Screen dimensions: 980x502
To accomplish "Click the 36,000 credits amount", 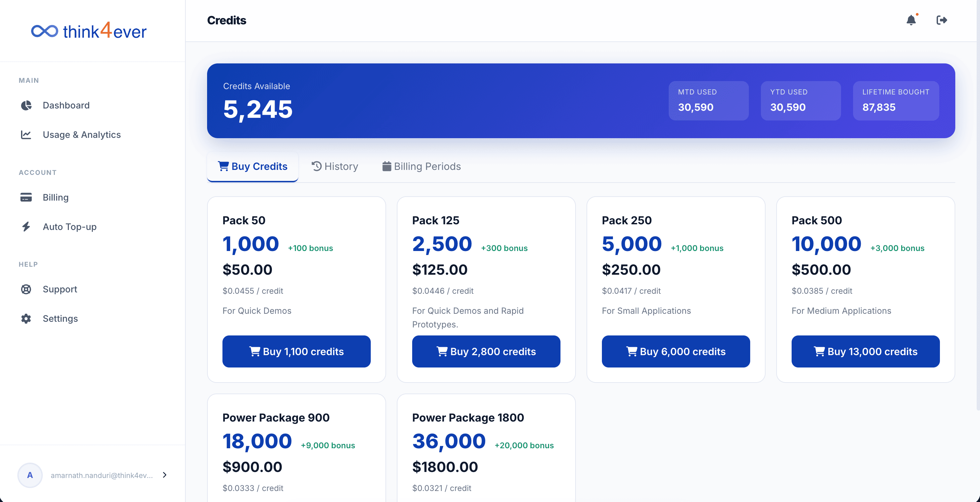I will pyautogui.click(x=449, y=442).
